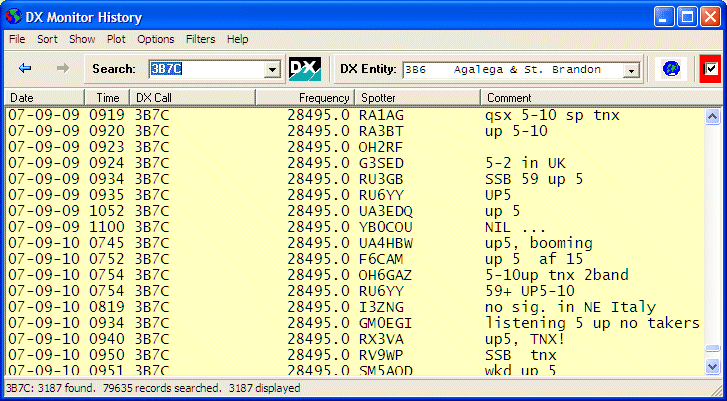Open the Help menu
Screen dimensions: 727x401
click(237, 39)
